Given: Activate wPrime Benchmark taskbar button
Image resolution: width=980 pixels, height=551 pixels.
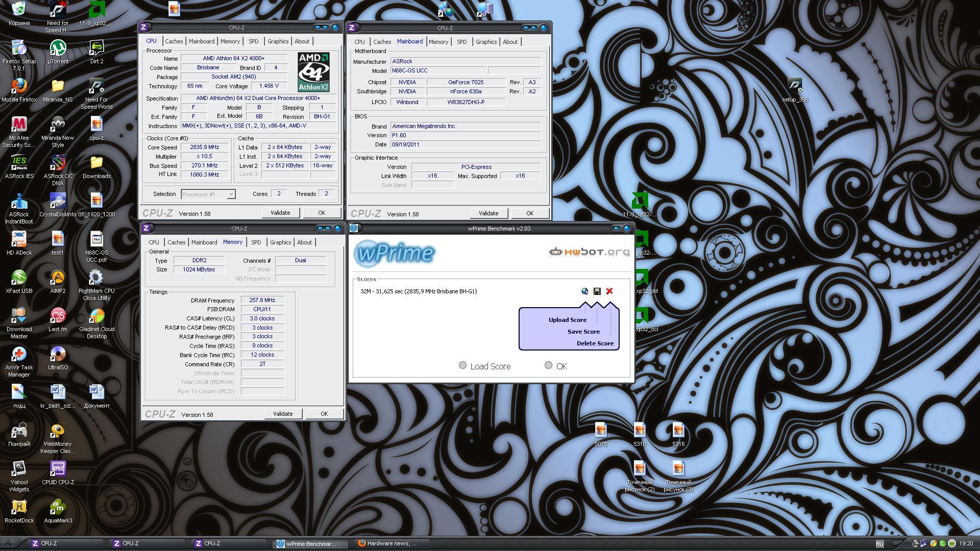Looking at the screenshot, I should 310,543.
